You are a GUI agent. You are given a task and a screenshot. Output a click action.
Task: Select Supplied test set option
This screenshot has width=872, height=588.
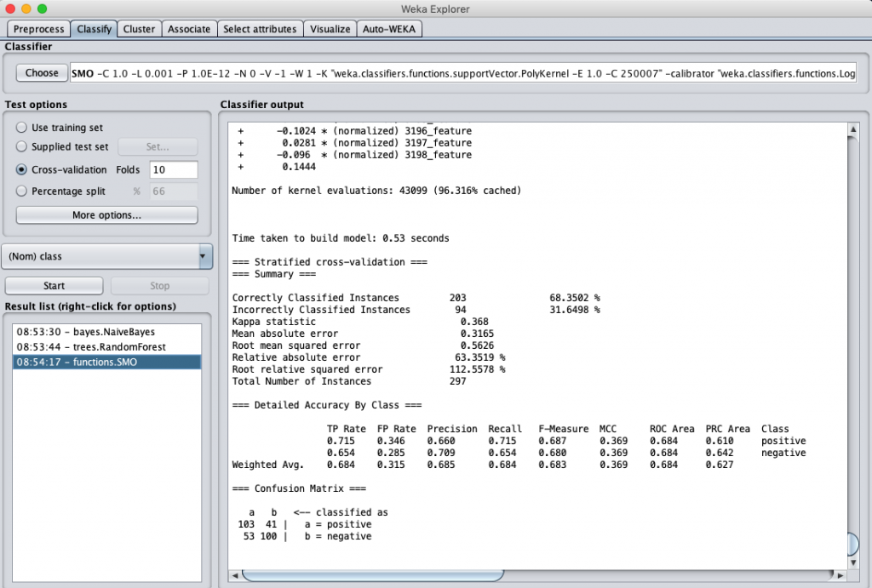click(62, 146)
